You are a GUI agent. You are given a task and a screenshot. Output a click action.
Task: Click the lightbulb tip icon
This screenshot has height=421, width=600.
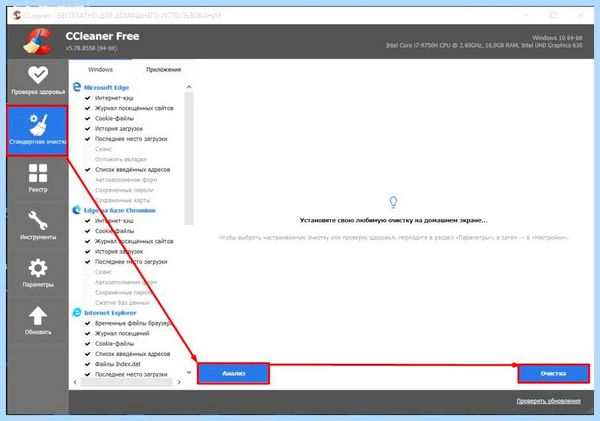tap(393, 202)
